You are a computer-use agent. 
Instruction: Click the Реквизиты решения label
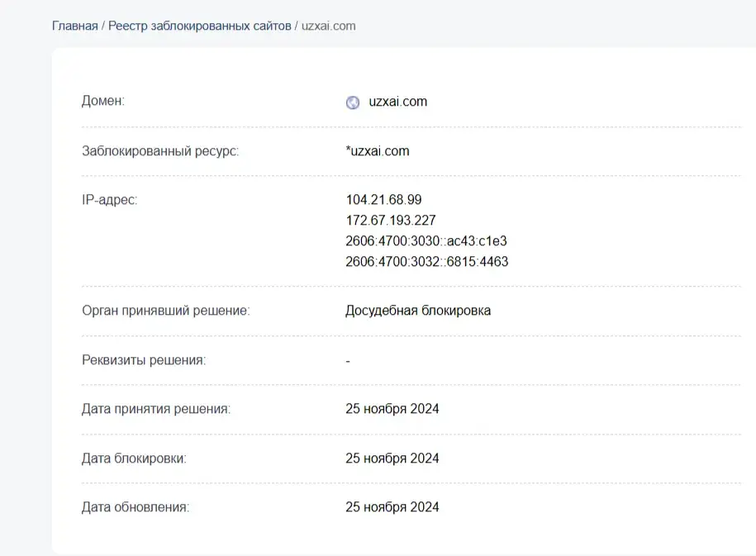144,360
